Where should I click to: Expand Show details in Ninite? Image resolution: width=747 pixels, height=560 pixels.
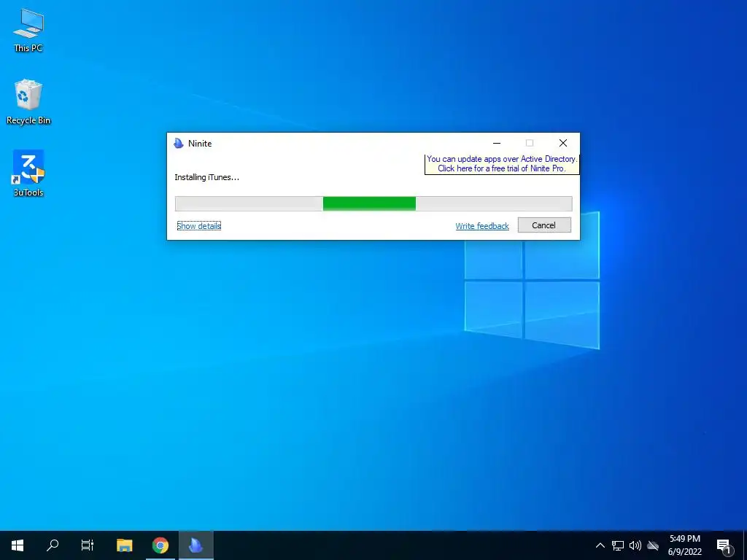199,226
